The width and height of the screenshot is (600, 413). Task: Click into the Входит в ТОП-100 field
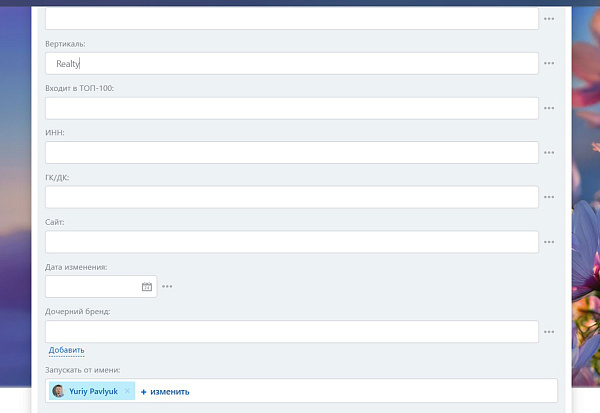[x=292, y=108]
